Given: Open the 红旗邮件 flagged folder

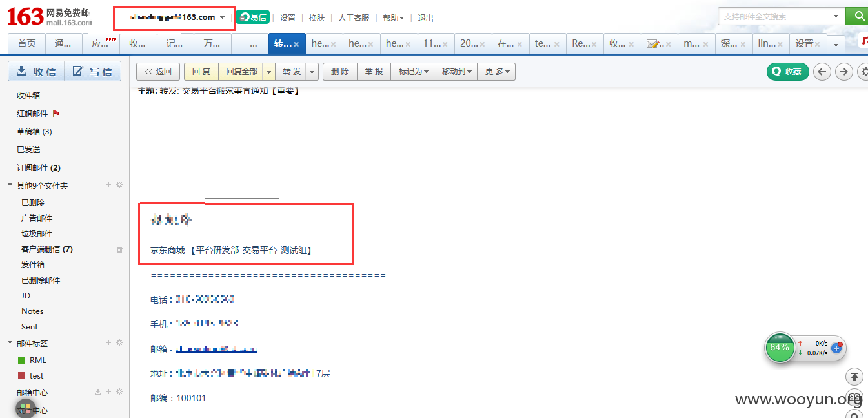Looking at the screenshot, I should point(32,113).
